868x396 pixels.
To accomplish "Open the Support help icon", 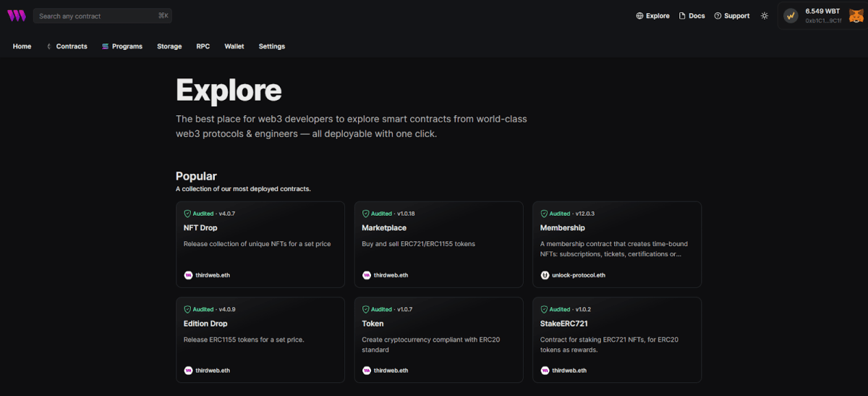I will (x=718, y=16).
